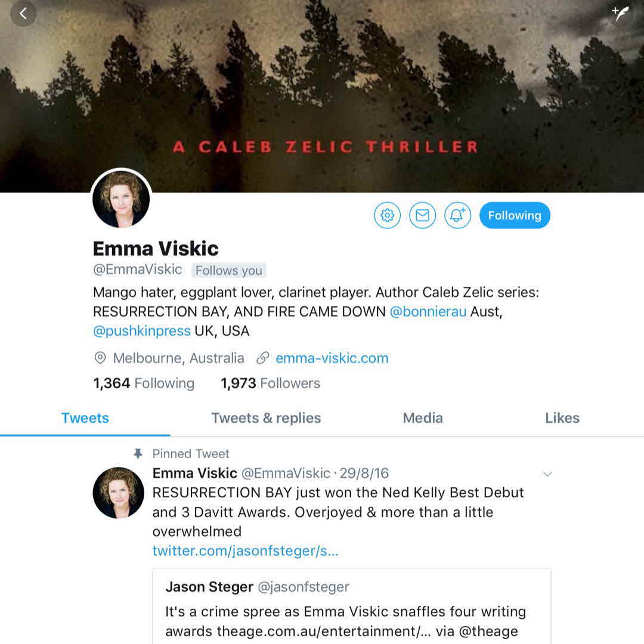The width and height of the screenshot is (644, 644).
Task: Compose a new tweet with feather icon
Action: click(620, 13)
